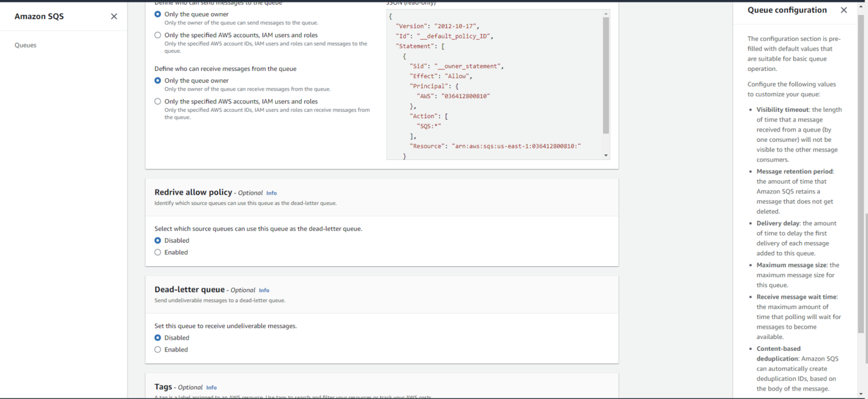Click the "Define who can receive messages" label

(x=225, y=69)
